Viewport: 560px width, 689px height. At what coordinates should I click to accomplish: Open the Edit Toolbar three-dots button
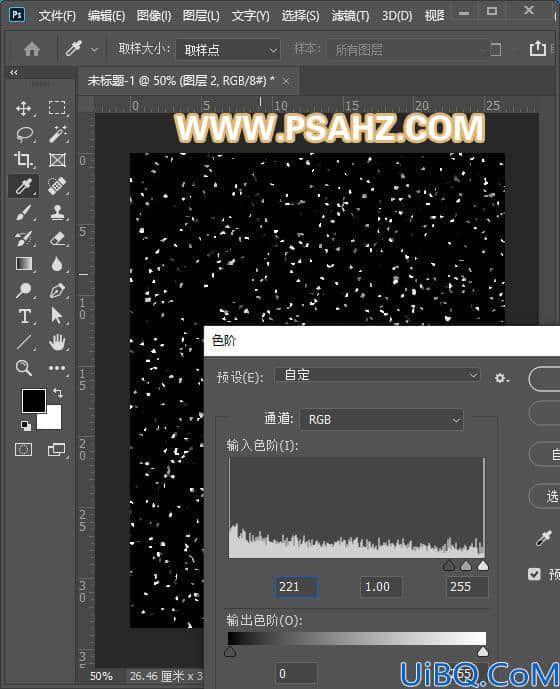[58, 368]
